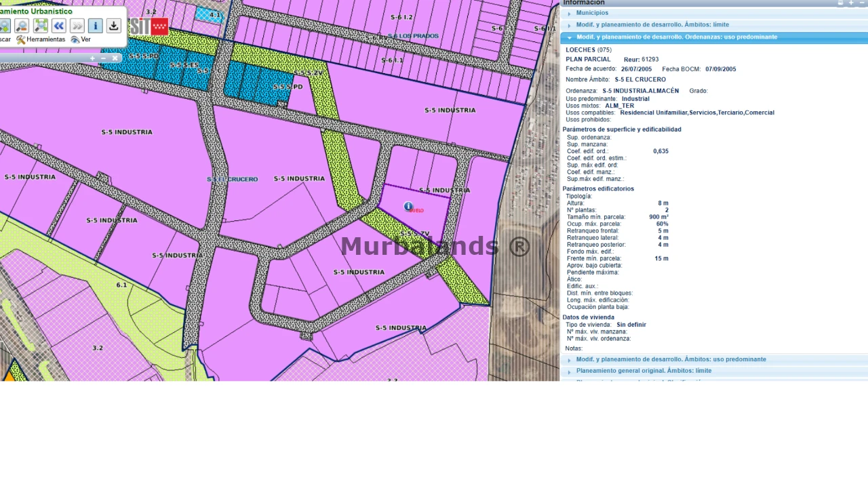Print the Información panel

click(841, 3)
